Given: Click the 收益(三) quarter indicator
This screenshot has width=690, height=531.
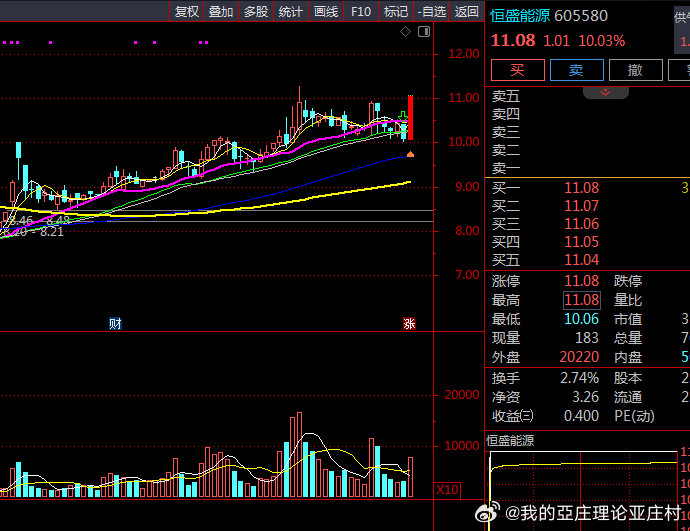Looking at the screenshot, I should coord(513,416).
